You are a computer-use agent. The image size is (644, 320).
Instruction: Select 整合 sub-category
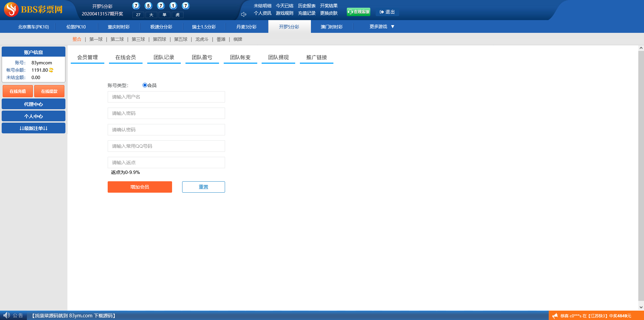click(77, 39)
